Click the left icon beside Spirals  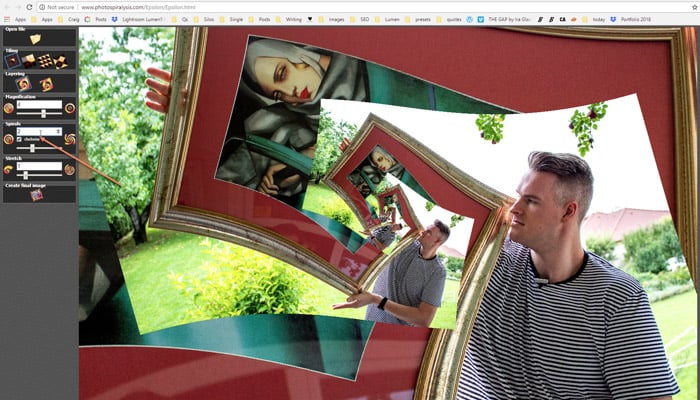[8, 139]
